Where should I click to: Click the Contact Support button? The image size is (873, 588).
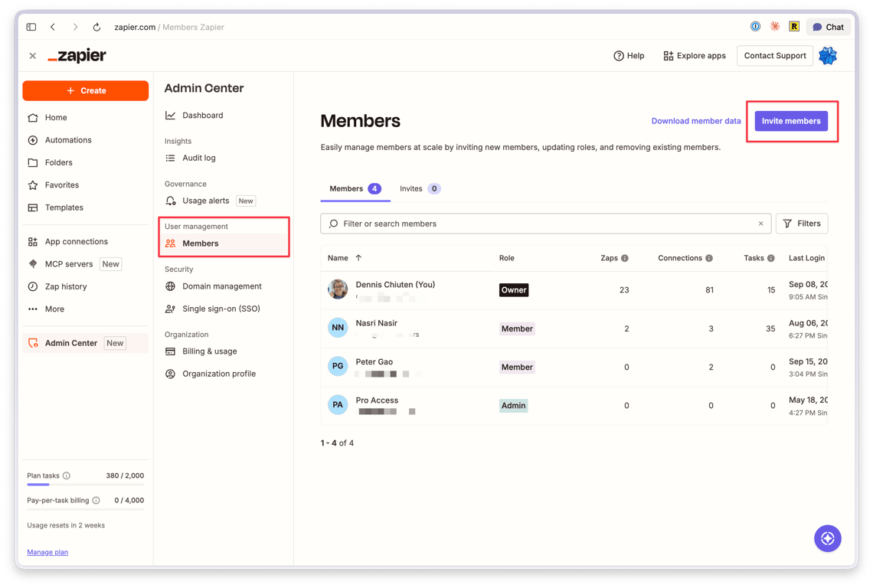[x=775, y=56]
